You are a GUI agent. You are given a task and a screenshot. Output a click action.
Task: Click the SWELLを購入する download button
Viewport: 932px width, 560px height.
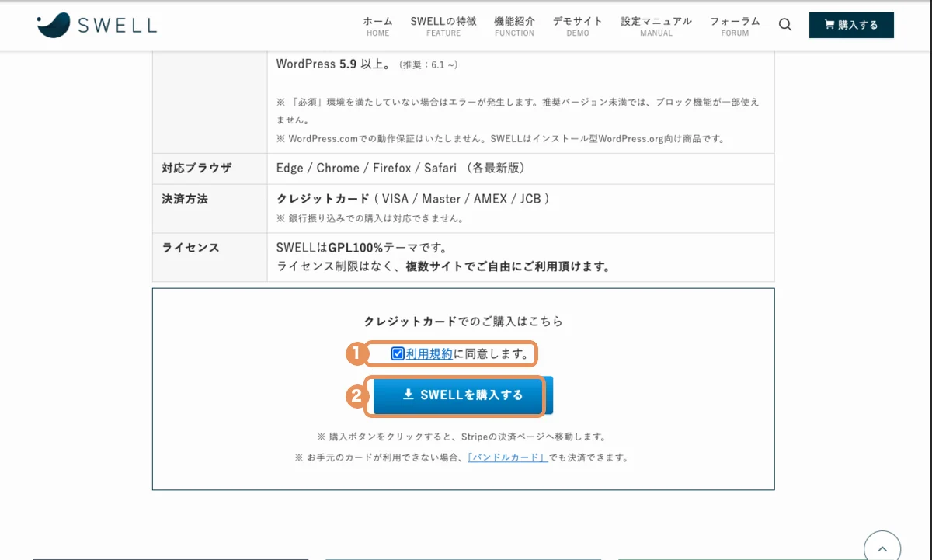(463, 395)
